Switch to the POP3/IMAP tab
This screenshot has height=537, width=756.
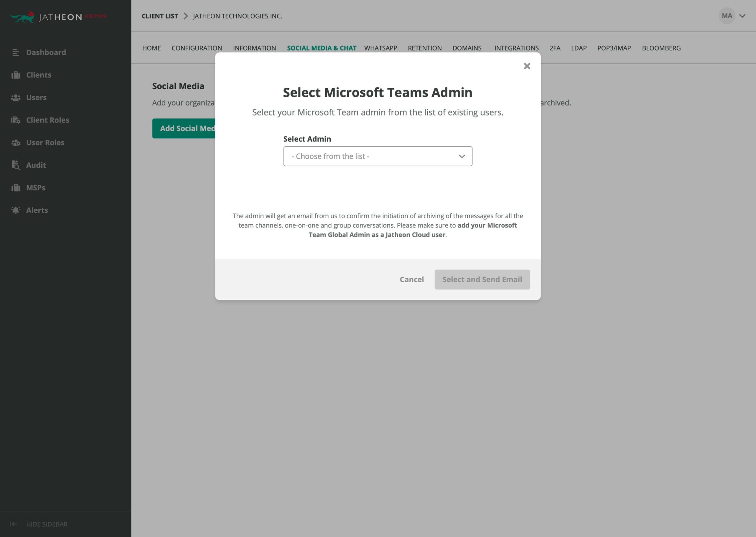pos(614,48)
